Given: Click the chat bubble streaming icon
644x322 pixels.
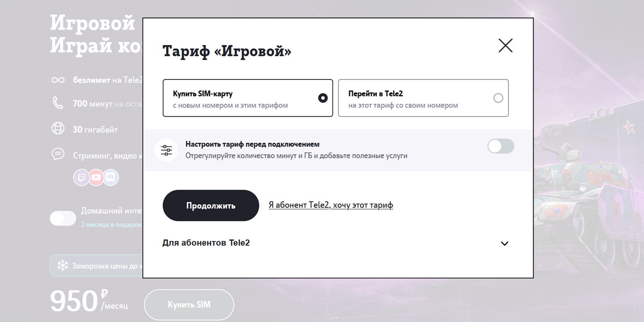Looking at the screenshot, I should (x=58, y=154).
